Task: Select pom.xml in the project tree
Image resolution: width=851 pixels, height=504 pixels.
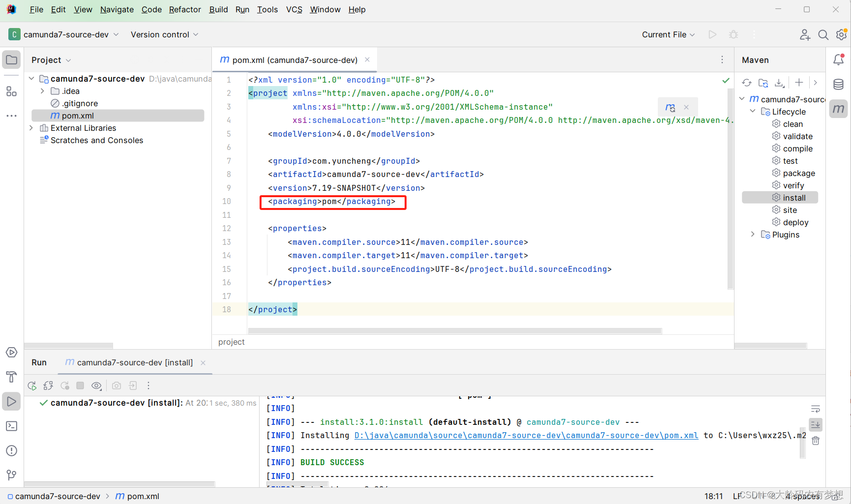Action: 118,116
